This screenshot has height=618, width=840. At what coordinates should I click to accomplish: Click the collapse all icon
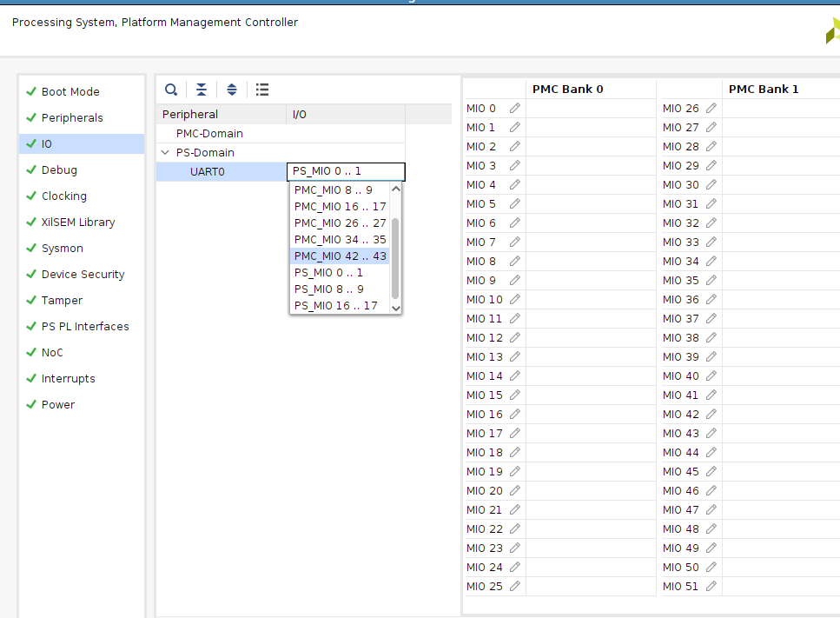202,89
